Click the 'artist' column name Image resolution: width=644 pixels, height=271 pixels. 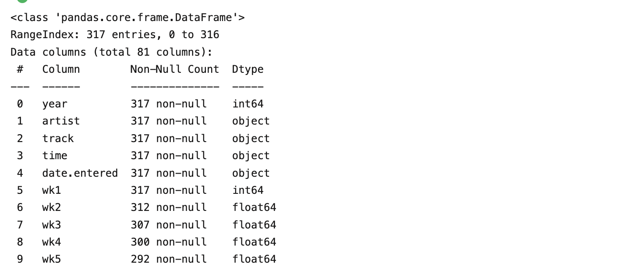[61, 121]
